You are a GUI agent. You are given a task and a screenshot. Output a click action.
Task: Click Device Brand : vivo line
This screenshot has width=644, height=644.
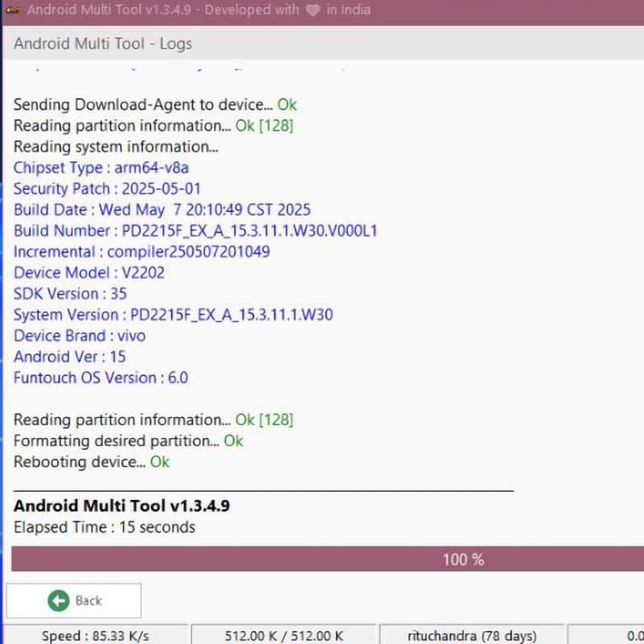(x=80, y=336)
